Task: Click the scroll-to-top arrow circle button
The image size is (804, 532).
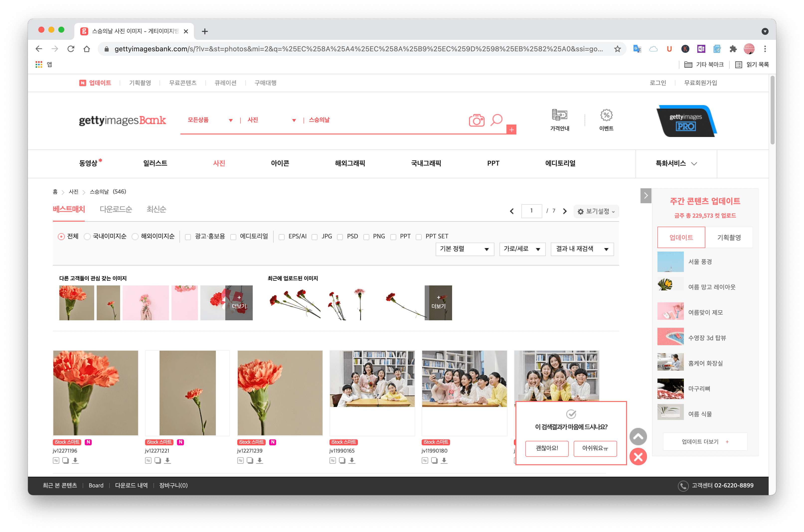Action: (638, 437)
